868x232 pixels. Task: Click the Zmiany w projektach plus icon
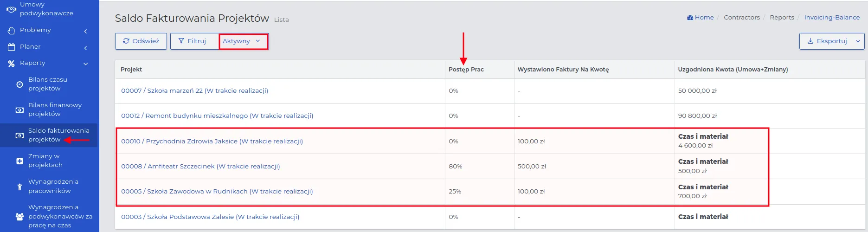[x=19, y=161]
